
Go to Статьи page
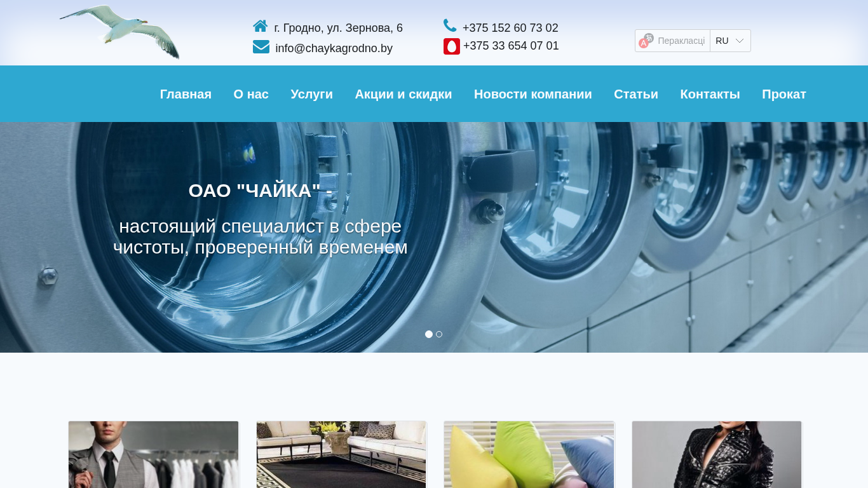coord(636,94)
